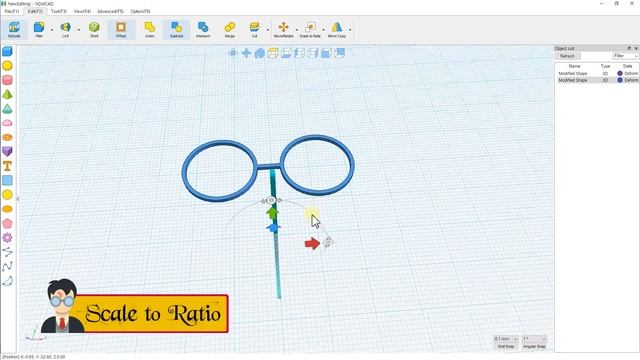This screenshot has height=360, width=640.
Task: Click the green axis arrow on manipulator
Action: (272, 213)
